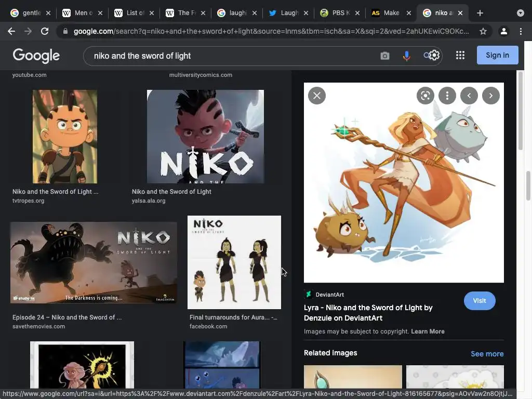Click 'Niko and the Sword of Light' yalsa caption
Viewport: 532px width, 399px height.
(x=171, y=192)
